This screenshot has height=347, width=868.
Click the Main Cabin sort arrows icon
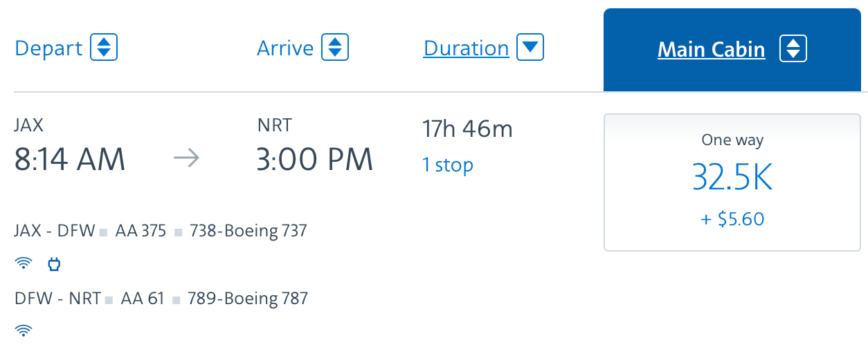(793, 49)
